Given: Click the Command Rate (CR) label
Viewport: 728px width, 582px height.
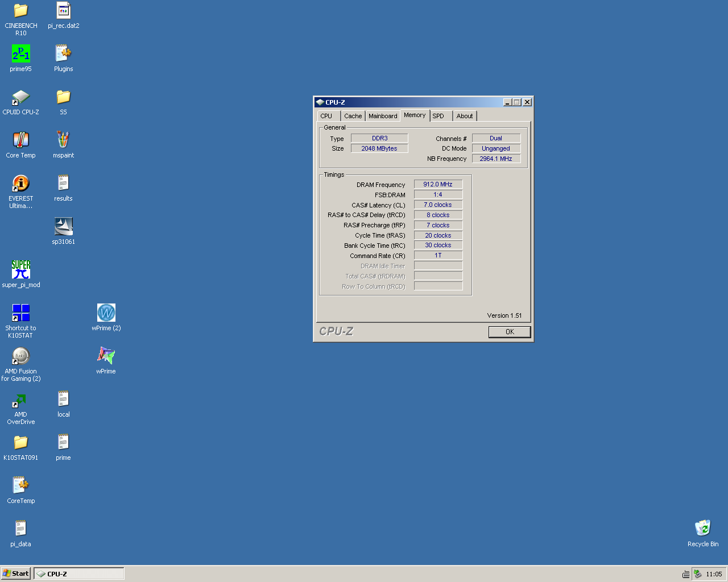Looking at the screenshot, I should [378, 256].
